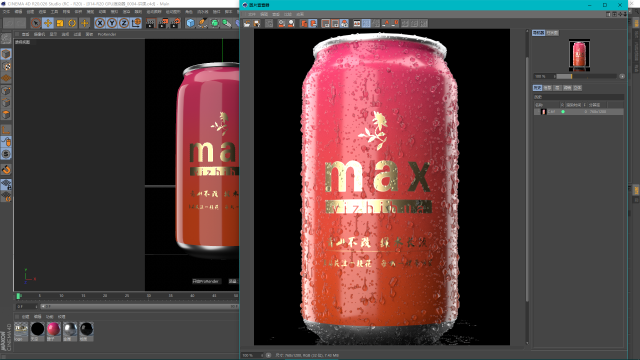Open the zoom percentage dropdown at viewer bottom
The height and width of the screenshot is (360, 640).
(253, 356)
